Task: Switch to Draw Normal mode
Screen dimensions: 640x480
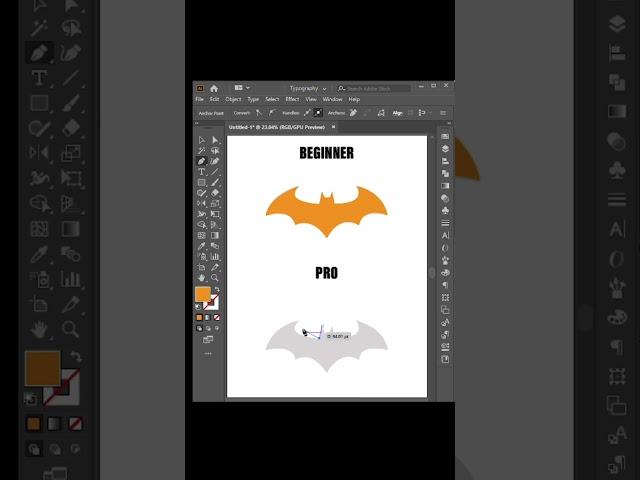Action: coord(199,328)
